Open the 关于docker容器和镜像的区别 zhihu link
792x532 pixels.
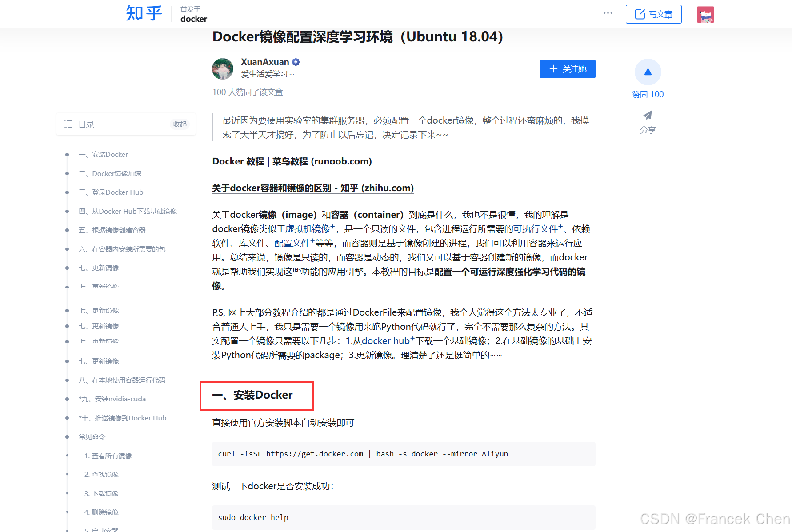[312, 188]
